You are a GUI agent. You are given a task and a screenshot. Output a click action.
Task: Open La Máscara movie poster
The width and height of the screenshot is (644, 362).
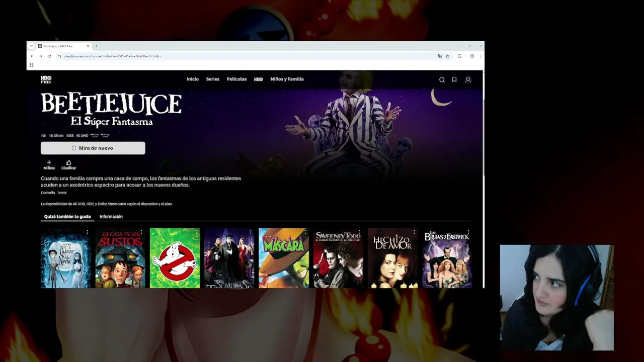[284, 258]
